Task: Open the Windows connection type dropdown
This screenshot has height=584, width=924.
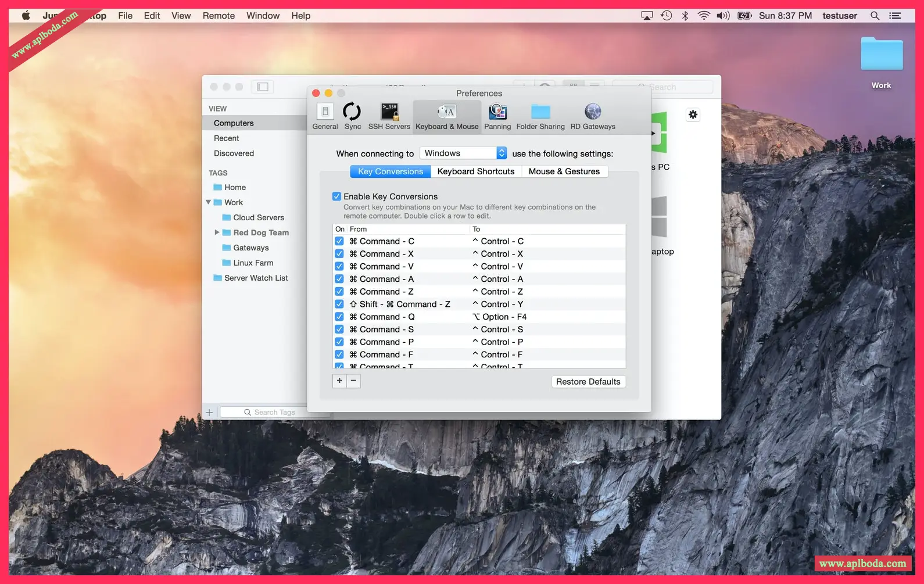Action: (463, 153)
